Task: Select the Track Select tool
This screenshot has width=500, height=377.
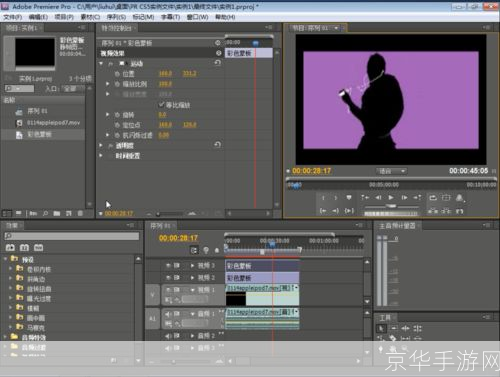Action: (x=394, y=329)
